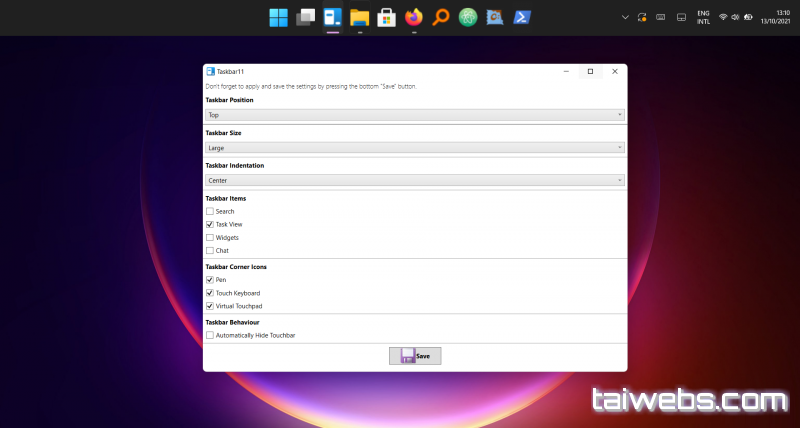Click the orange magnifier taskbar icon
The image size is (800, 428).
tap(441, 17)
